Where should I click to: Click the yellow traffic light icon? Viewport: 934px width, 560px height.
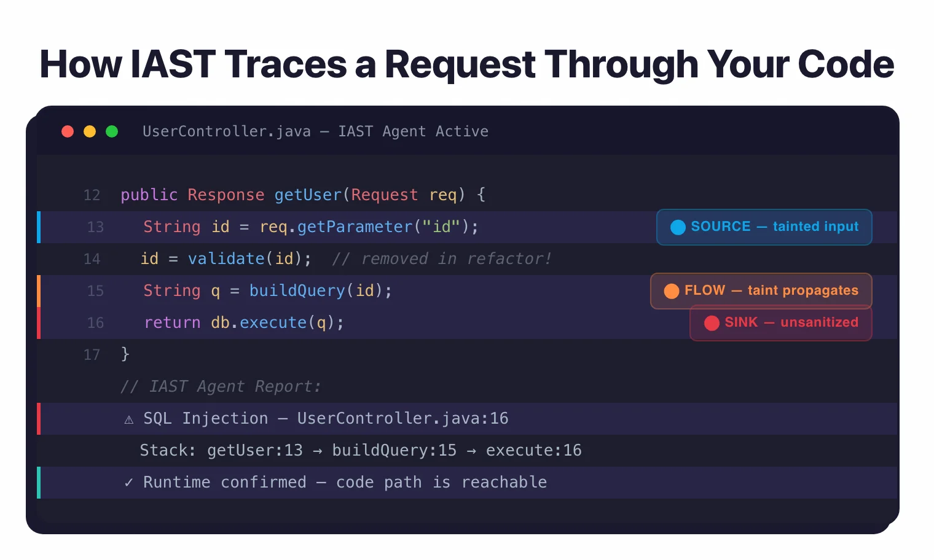(x=90, y=131)
